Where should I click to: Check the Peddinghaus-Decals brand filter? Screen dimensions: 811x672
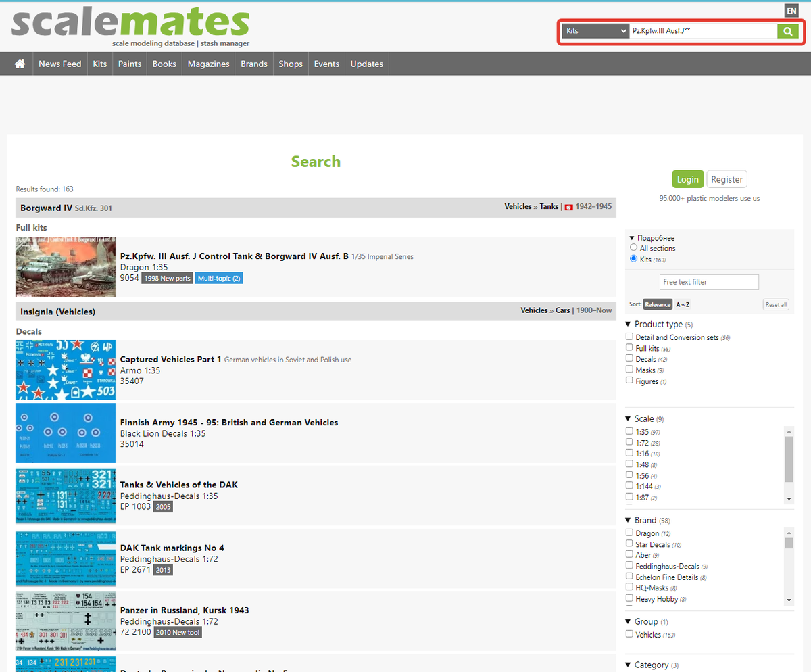[x=630, y=565]
